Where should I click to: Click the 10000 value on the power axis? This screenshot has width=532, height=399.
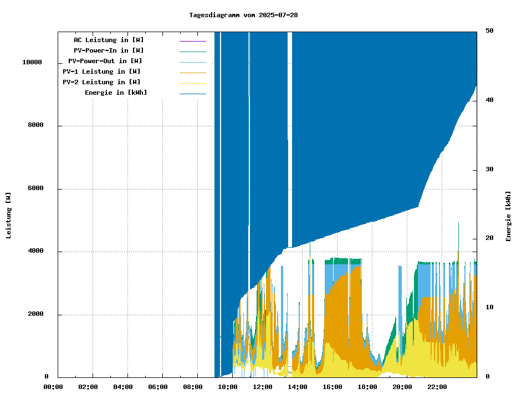click(32, 62)
